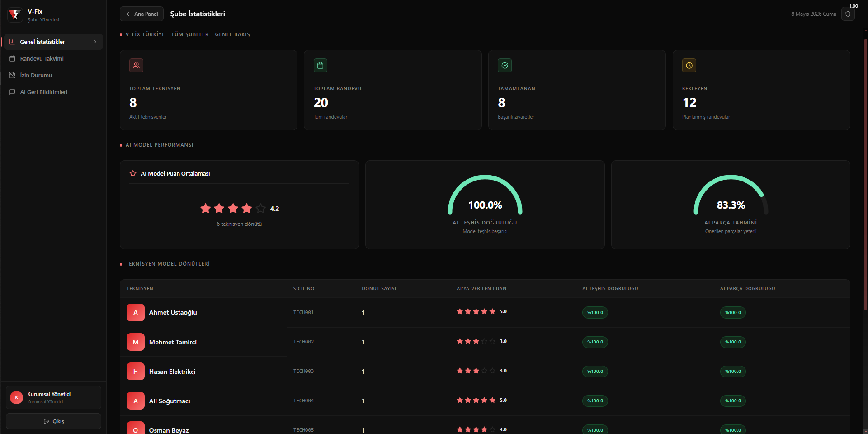Expand the Genel İstatistikler chevron arrow
868x434 pixels.
95,42
